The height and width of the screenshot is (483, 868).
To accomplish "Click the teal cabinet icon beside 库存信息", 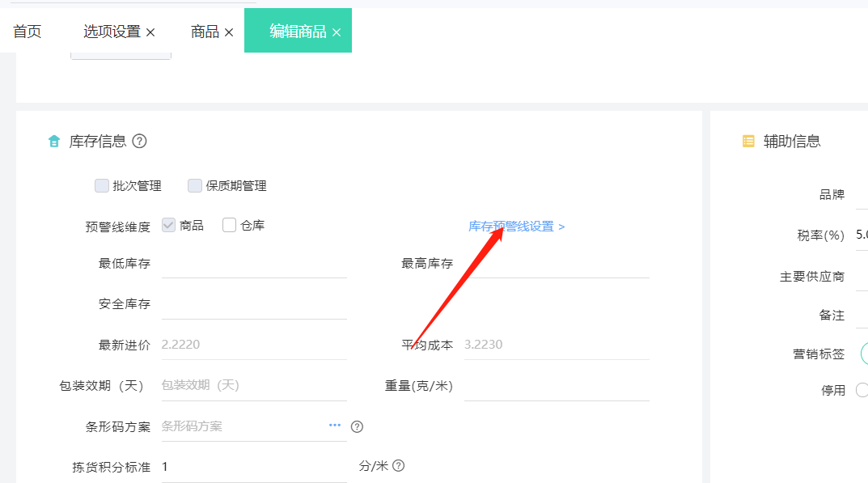I will (54, 140).
